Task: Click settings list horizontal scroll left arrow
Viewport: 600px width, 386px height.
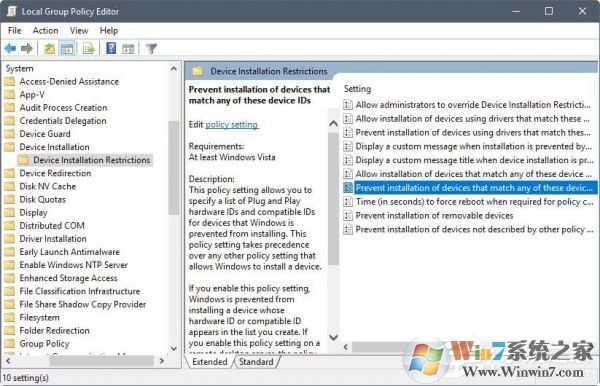Action: (346, 347)
